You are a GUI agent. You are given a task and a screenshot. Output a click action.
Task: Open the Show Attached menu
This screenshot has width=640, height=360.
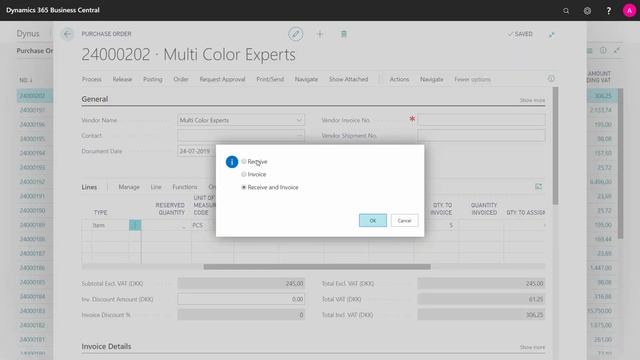pyautogui.click(x=348, y=79)
